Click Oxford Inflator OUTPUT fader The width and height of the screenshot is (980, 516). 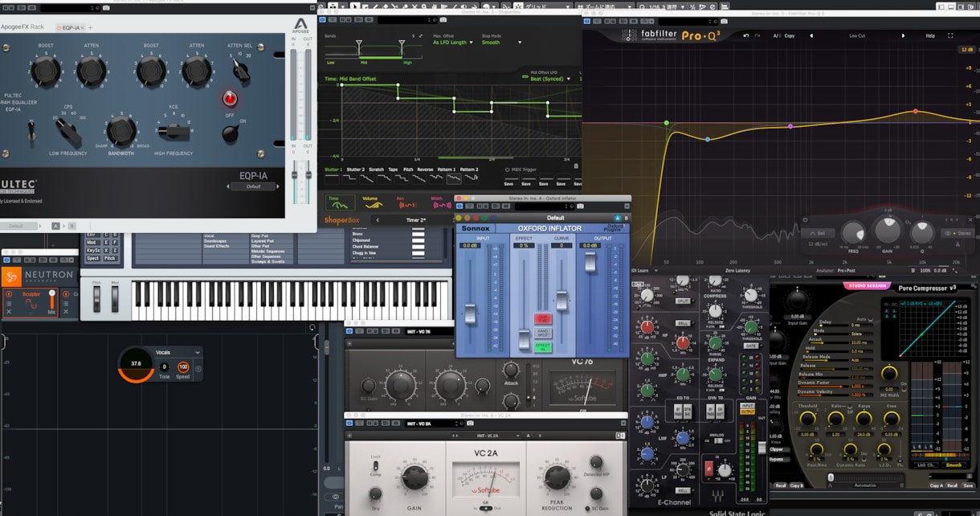pos(590,262)
